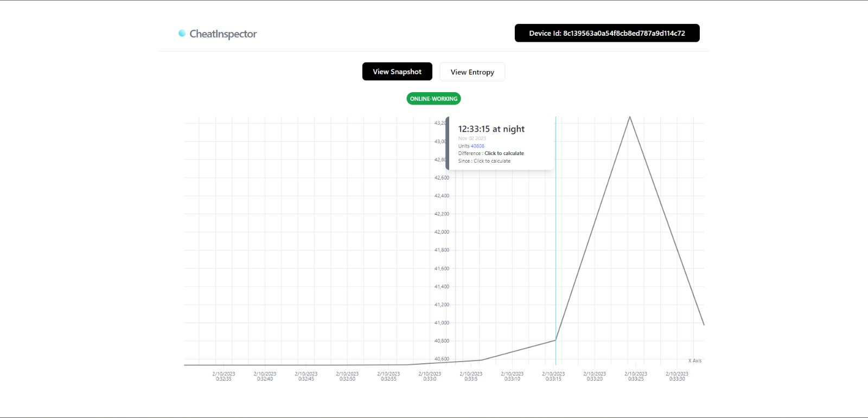868x418 pixels.
Task: Open the CheatInspector title link
Action: 223,34
